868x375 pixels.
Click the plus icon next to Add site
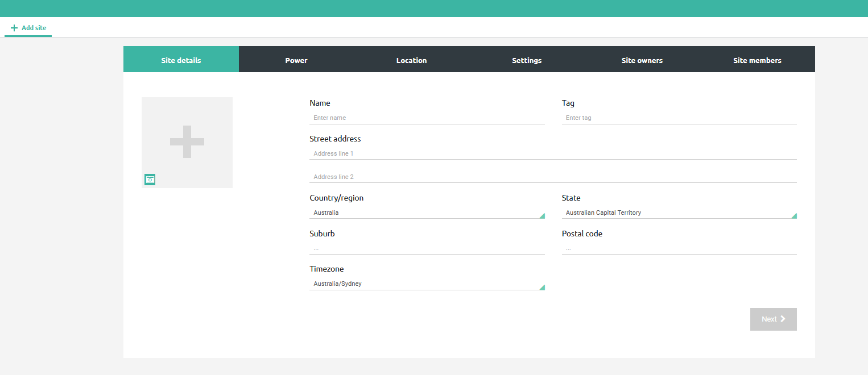[14, 27]
